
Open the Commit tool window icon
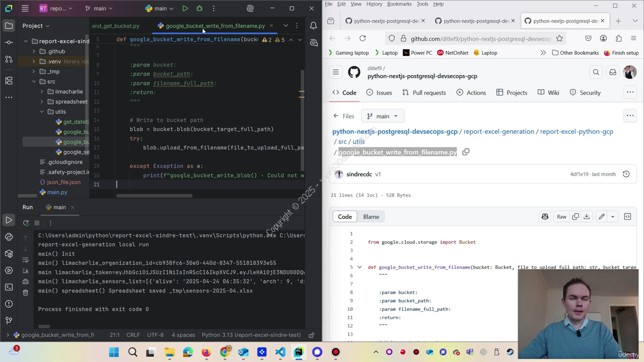coord(9,42)
